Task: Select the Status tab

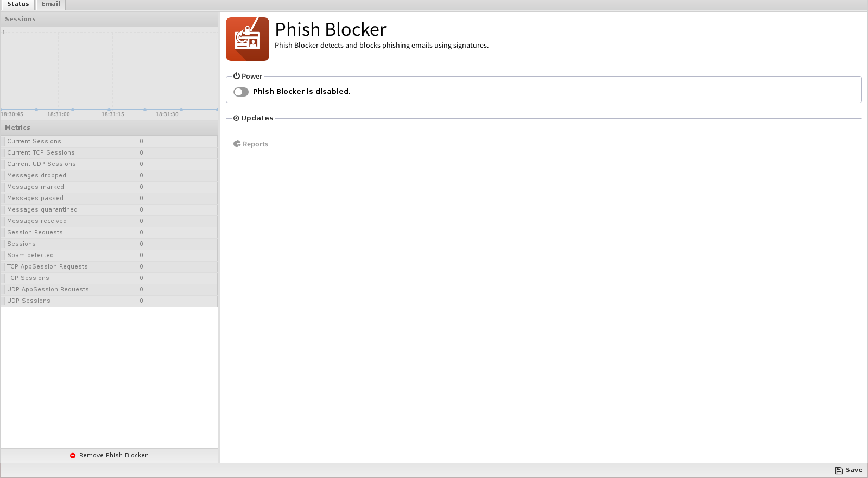Action: (18, 4)
